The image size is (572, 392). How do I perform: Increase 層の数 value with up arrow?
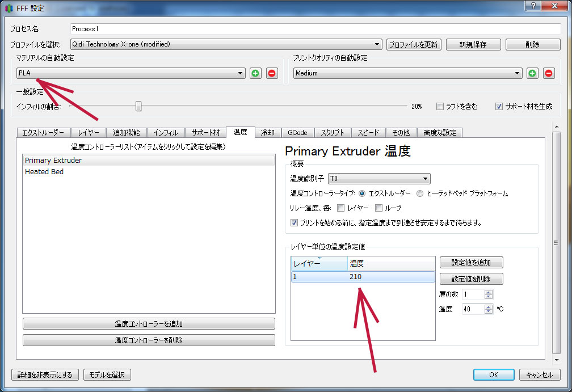pyautogui.click(x=489, y=292)
